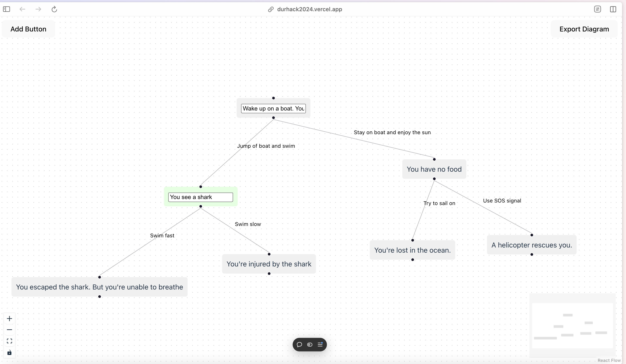The height and width of the screenshot is (364, 626).
Task: Open the menu lines icon with blue dot
Action: (320, 344)
